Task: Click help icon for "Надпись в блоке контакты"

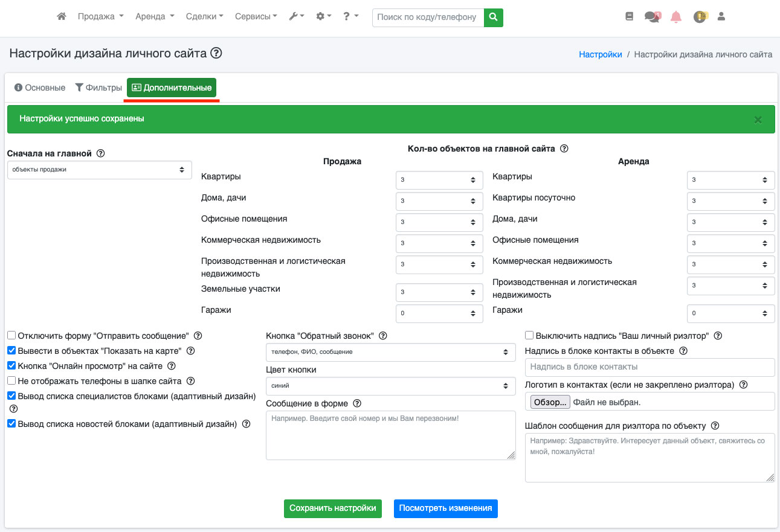Action: tap(684, 351)
